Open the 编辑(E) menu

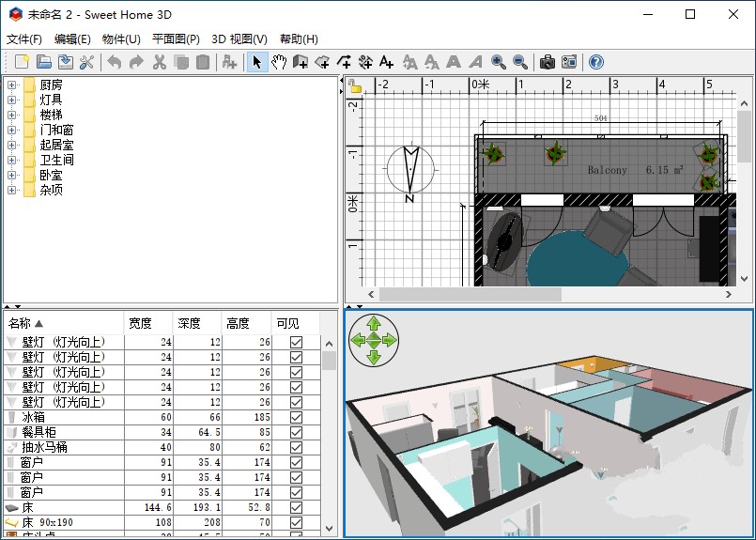click(x=72, y=39)
